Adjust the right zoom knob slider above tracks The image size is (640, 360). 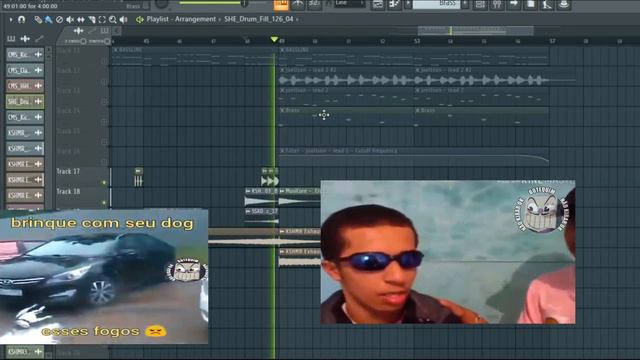click(x=100, y=41)
